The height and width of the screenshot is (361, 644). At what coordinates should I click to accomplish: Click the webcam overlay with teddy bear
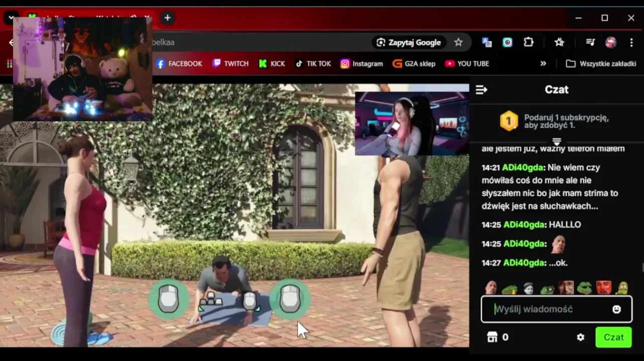[x=83, y=69]
